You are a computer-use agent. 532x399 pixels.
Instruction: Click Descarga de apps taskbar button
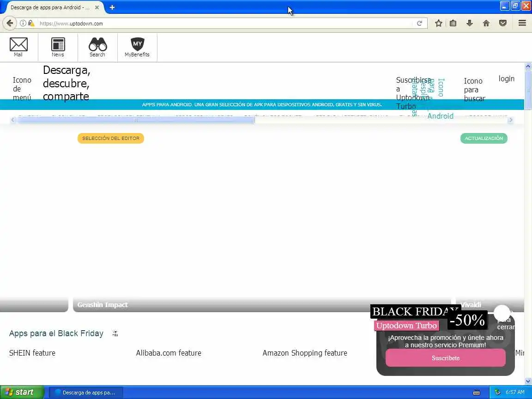[86, 393]
